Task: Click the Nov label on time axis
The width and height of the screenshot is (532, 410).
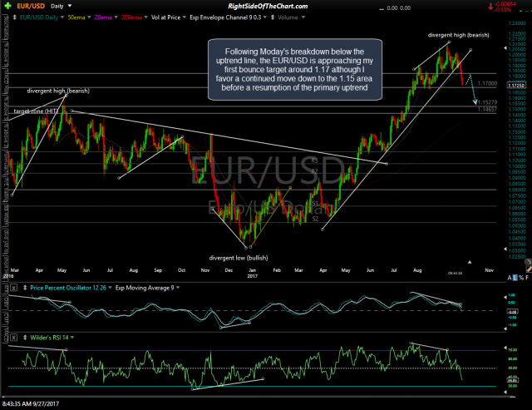Action: click(x=489, y=270)
